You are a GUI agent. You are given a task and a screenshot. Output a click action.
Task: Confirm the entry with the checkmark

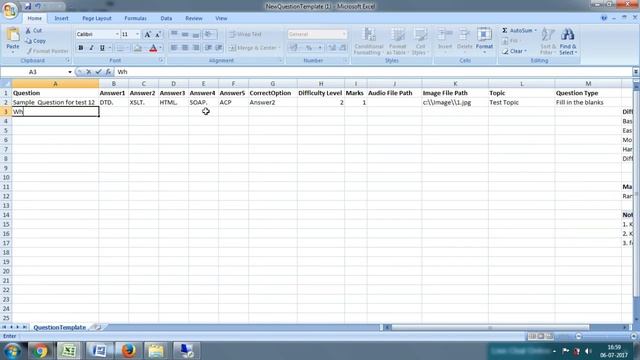98,72
